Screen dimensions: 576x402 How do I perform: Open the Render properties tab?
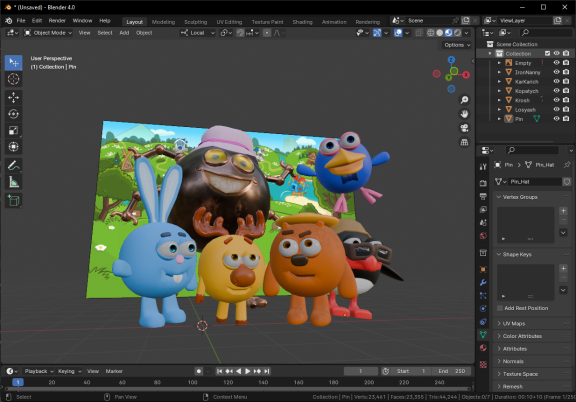point(483,183)
